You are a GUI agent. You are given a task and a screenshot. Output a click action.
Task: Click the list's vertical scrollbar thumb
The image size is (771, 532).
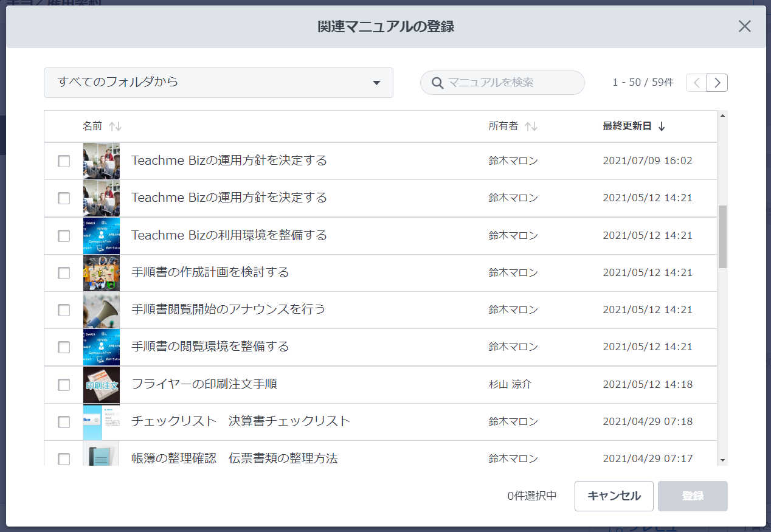722,237
